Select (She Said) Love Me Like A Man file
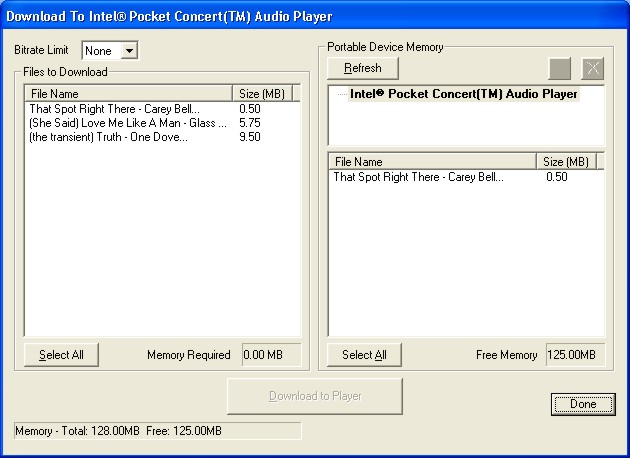Image resolution: width=630 pixels, height=458 pixels. click(128, 123)
